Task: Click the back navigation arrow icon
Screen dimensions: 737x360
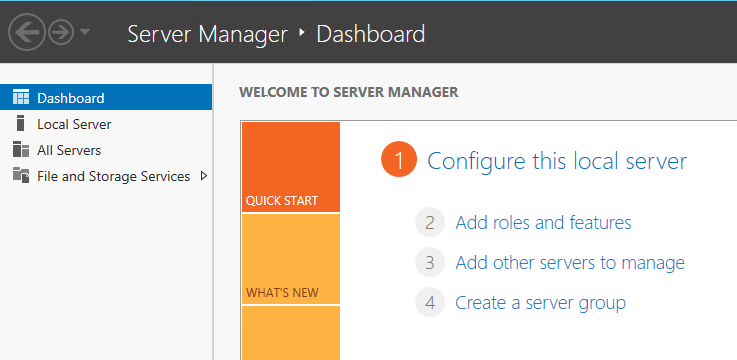Action: pos(26,32)
